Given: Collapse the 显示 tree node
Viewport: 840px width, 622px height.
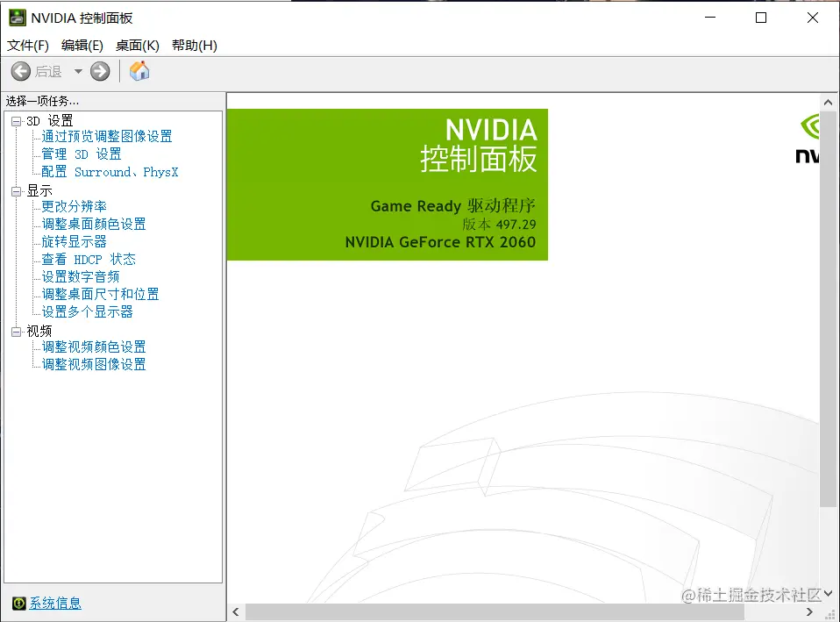Looking at the screenshot, I should click(x=17, y=191).
